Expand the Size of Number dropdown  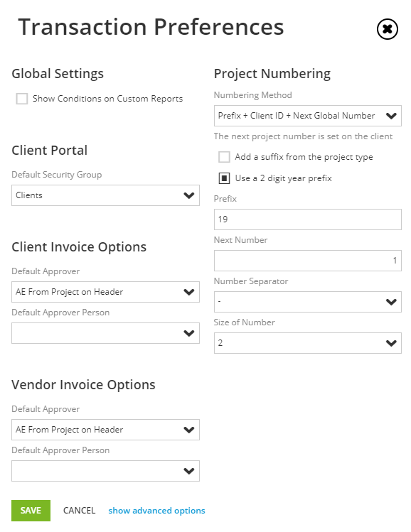tap(308, 343)
